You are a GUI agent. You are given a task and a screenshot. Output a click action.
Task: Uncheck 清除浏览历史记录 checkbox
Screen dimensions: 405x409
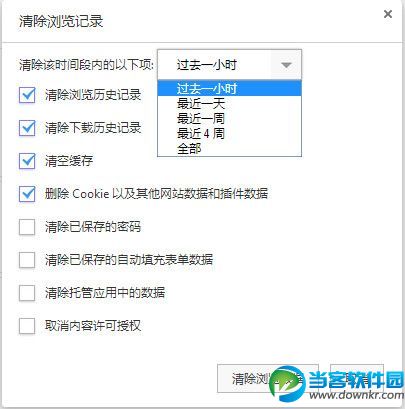[x=27, y=95]
